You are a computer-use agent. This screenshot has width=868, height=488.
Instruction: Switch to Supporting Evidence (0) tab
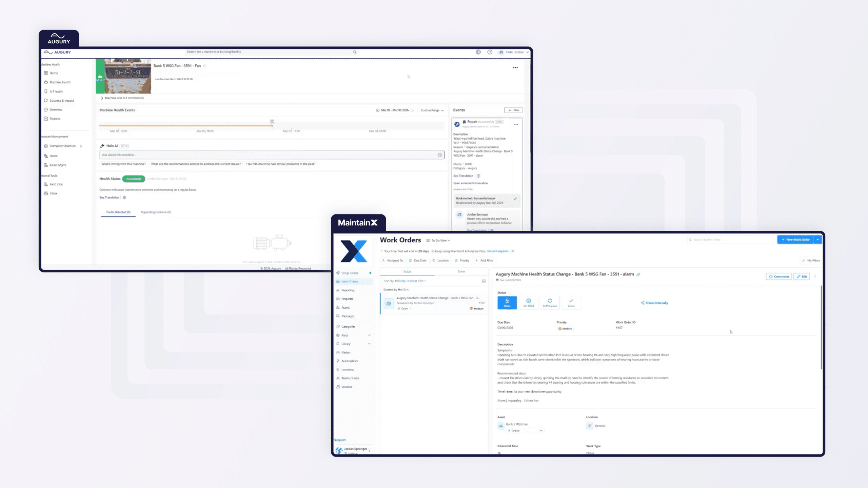[156, 212]
